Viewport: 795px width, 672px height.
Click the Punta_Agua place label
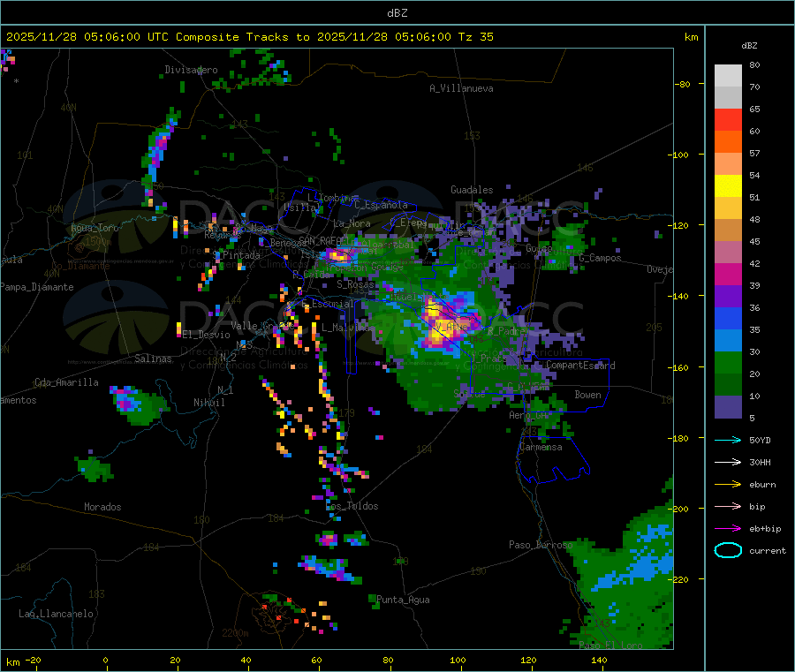point(403,600)
